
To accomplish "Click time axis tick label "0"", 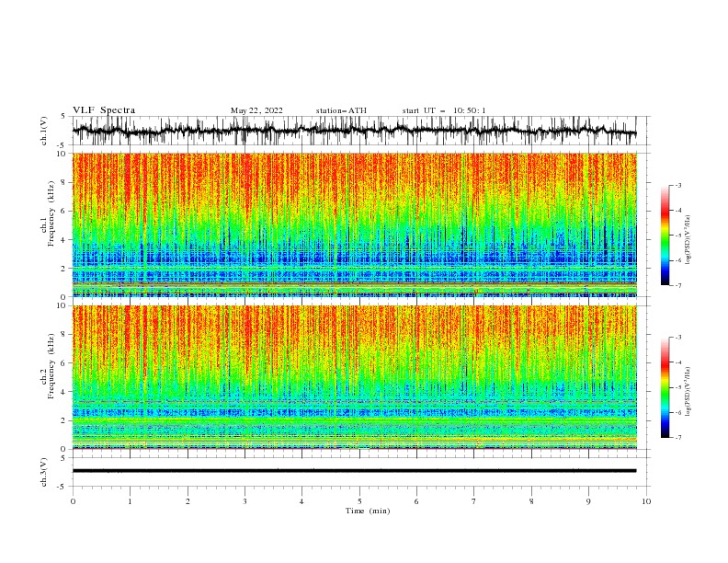I will [73, 501].
